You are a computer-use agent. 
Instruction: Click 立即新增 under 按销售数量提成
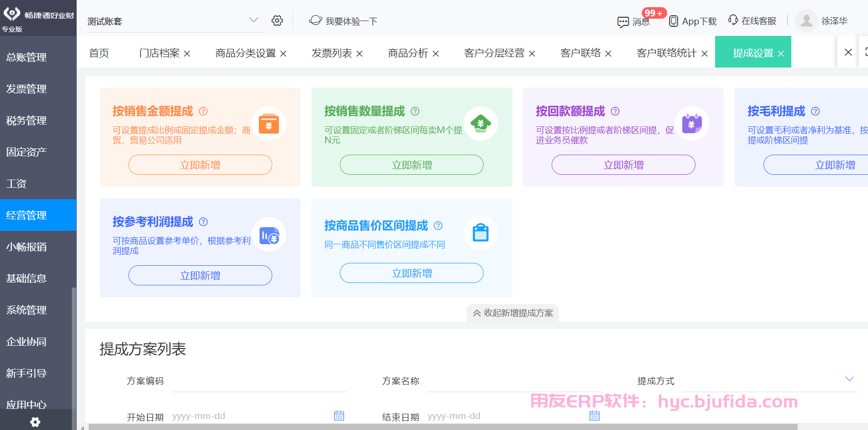point(412,165)
